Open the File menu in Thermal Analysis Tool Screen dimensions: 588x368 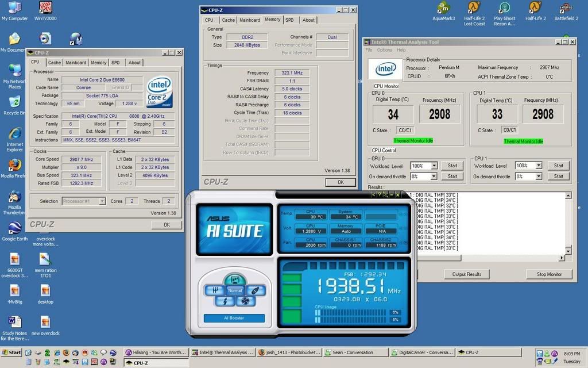(x=369, y=50)
